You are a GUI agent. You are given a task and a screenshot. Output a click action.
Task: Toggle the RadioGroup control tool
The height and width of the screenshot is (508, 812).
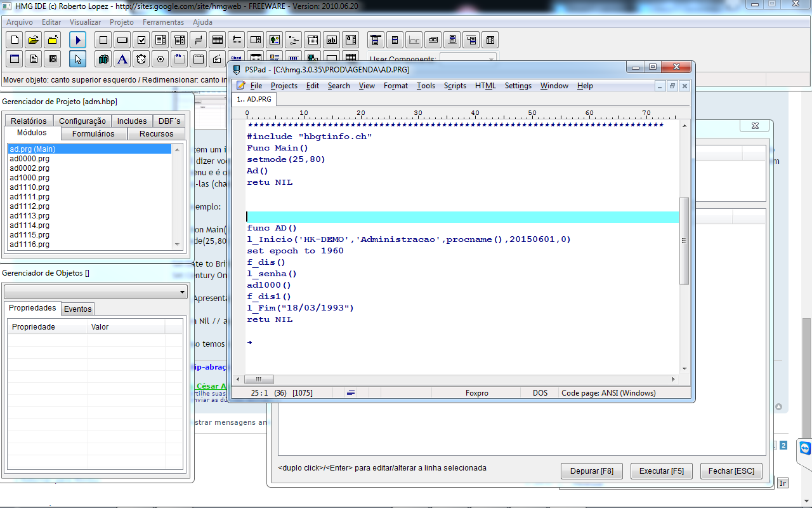160,59
